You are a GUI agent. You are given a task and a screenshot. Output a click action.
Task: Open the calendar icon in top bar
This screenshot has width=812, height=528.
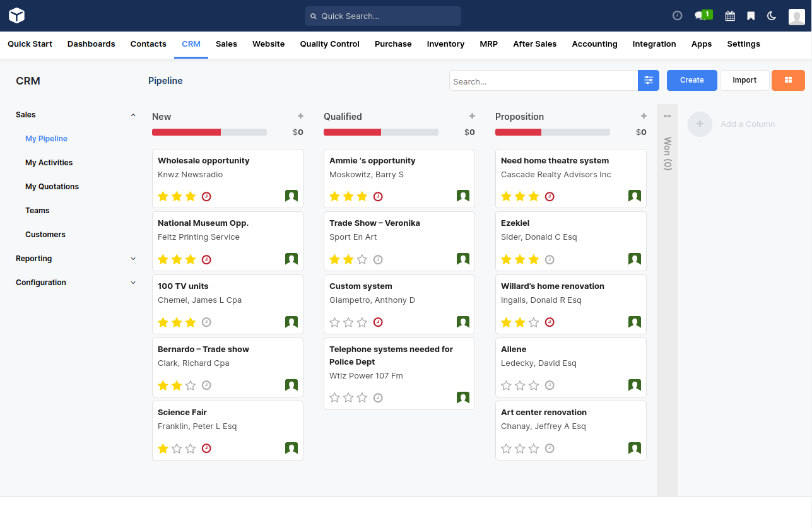pyautogui.click(x=730, y=16)
